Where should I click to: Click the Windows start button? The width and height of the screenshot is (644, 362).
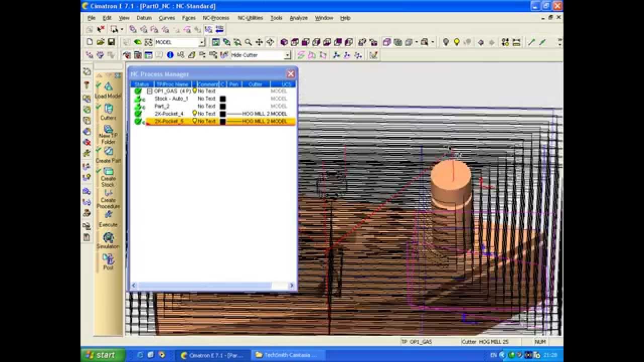click(103, 355)
